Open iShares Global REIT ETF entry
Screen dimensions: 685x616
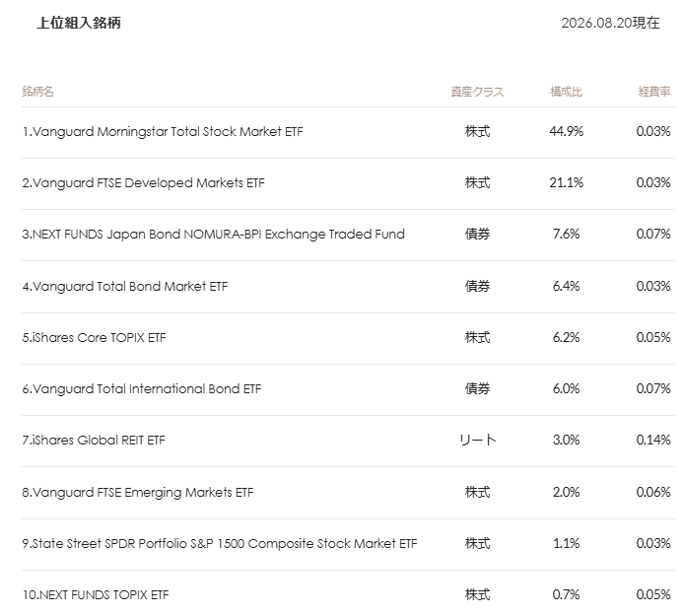coord(94,440)
